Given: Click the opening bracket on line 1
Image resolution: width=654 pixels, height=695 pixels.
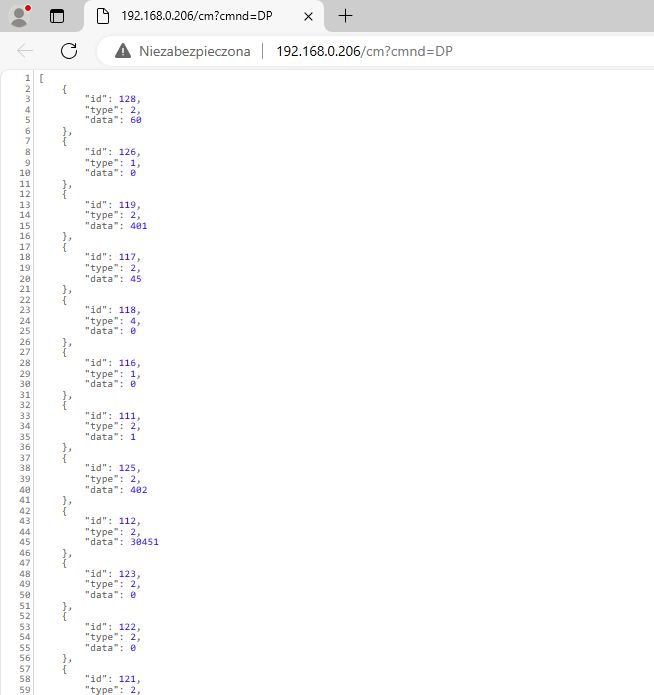Looking at the screenshot, I should [x=41, y=78].
